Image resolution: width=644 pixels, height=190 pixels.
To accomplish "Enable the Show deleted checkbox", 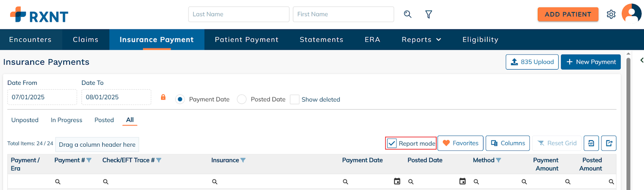I will tap(295, 99).
